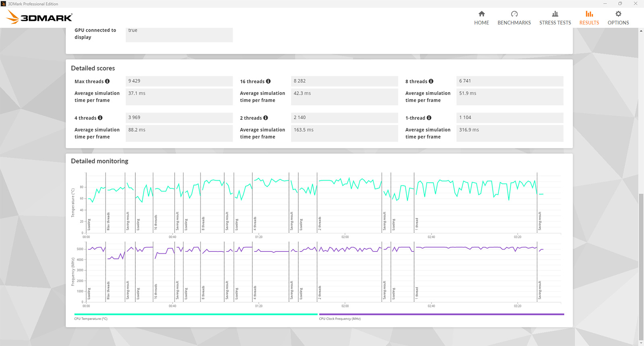Click the Stress Tests chart icon
The image size is (644, 346).
pos(555,14)
